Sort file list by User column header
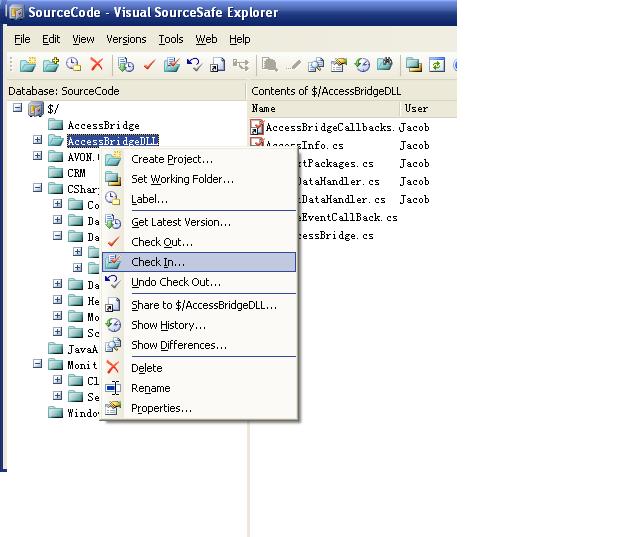This screenshot has width=640, height=537. [428, 109]
